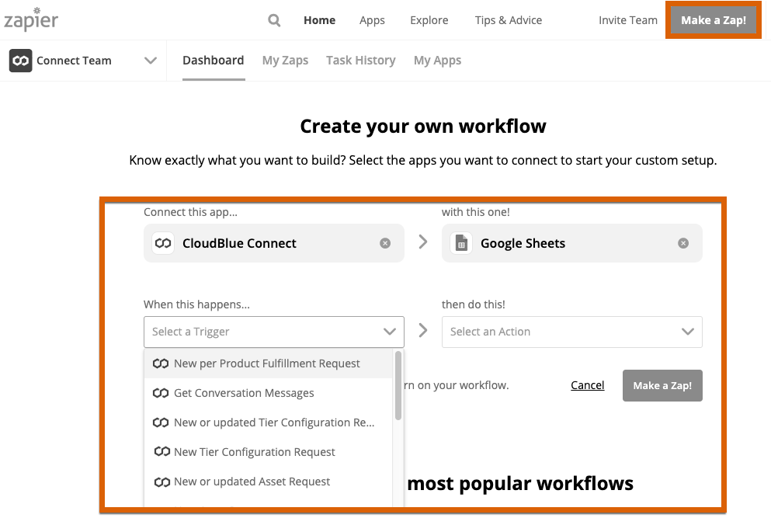The height and width of the screenshot is (532, 771).
Task: Open the Task History tab
Action: [x=361, y=61]
